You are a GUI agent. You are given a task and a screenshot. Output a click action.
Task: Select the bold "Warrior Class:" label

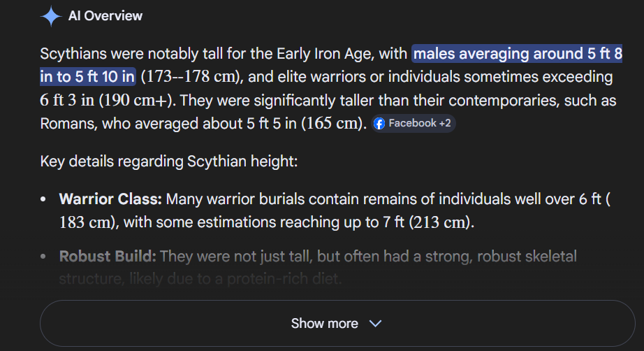(110, 200)
